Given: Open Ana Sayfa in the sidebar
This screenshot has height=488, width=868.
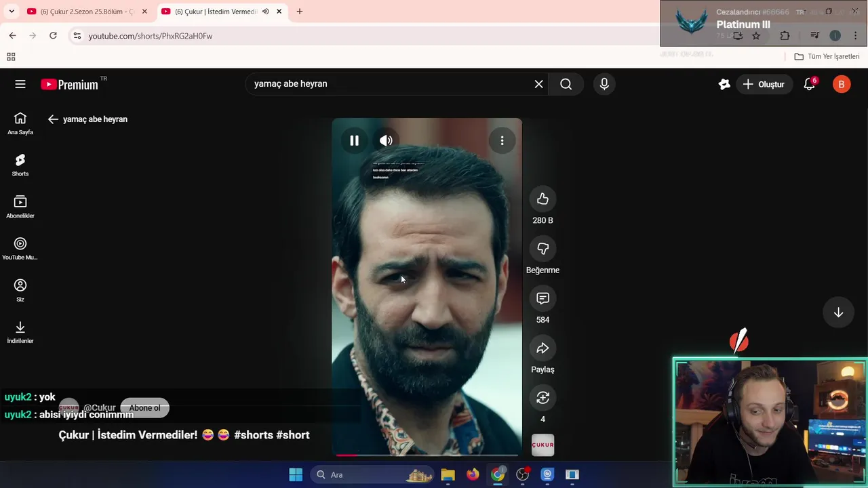Looking at the screenshot, I should [20, 123].
